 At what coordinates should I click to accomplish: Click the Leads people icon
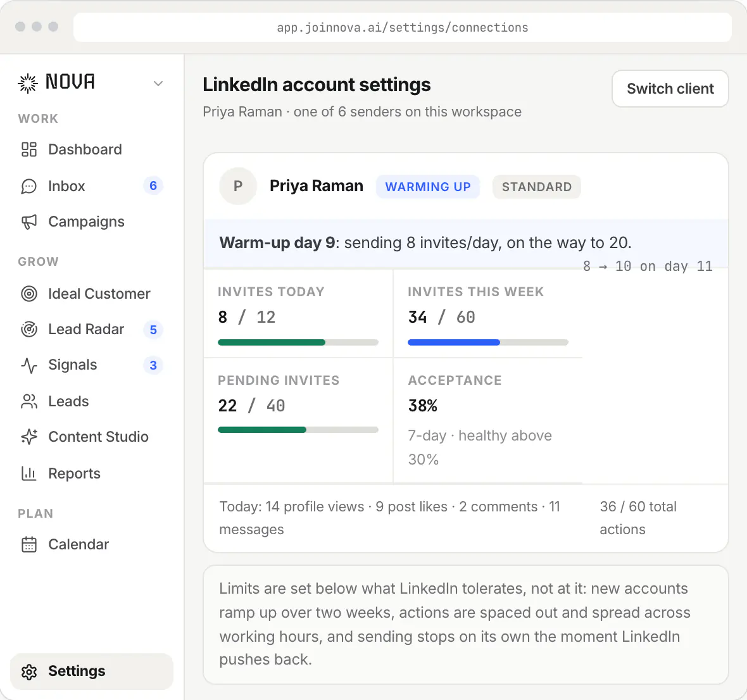29,401
